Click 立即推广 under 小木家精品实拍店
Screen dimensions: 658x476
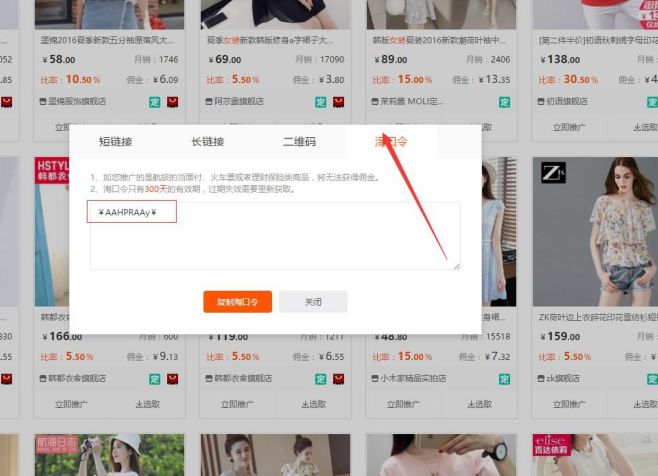(x=403, y=404)
